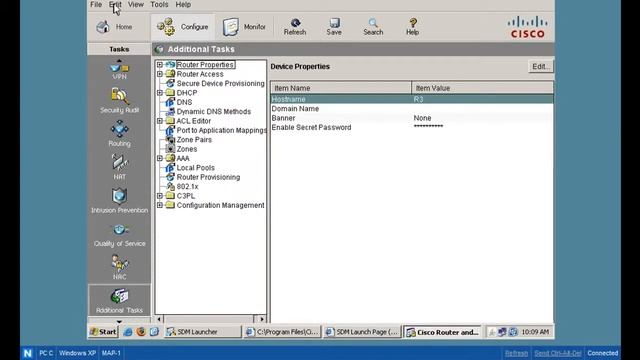Viewport: 640px width, 360px height.
Task: Click the Item Name column header
Action: coord(341,88)
